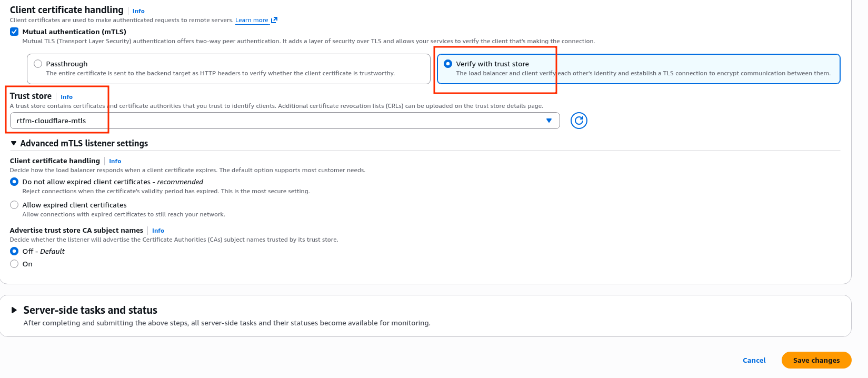Click the refresh trust store icon
This screenshot has width=868, height=378.
coord(578,121)
